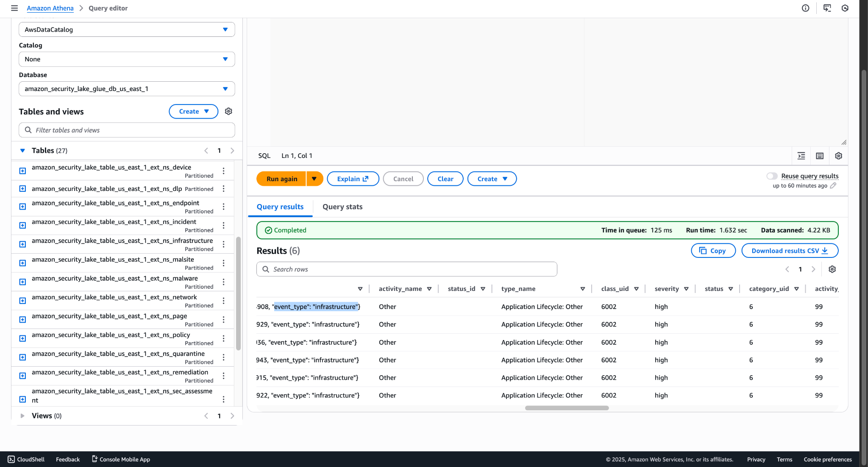This screenshot has width=868, height=467.
Task: Click the tables list vertical scrollbar
Action: (x=238, y=293)
